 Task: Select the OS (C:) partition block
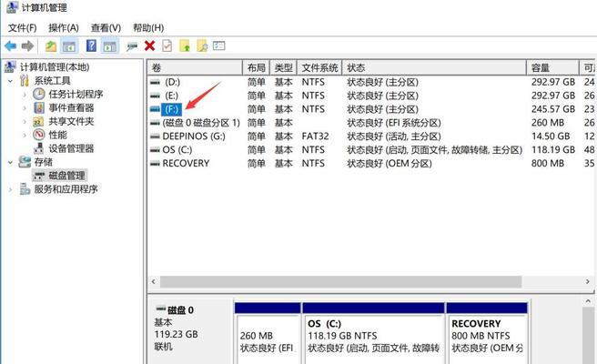[x=373, y=334]
